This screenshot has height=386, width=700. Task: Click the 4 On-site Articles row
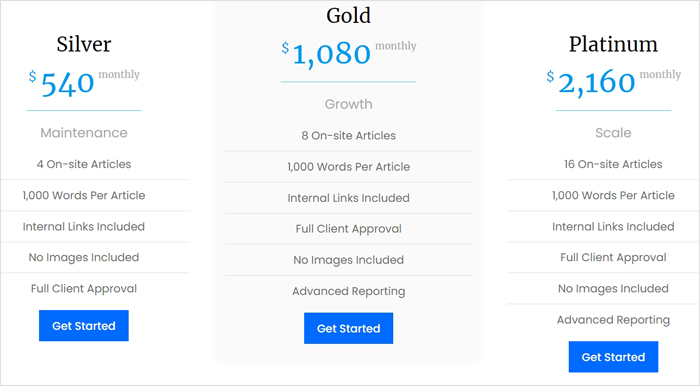click(96, 164)
